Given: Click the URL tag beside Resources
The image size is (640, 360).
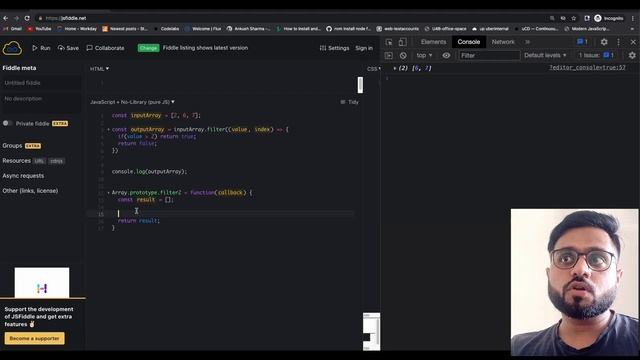Looking at the screenshot, I should [39, 161].
